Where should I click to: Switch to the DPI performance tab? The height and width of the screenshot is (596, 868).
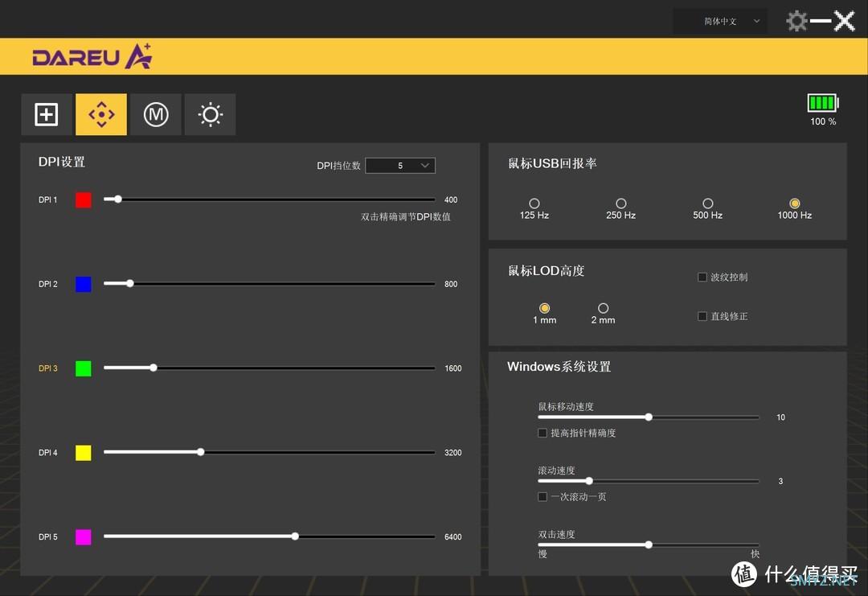coord(101,115)
